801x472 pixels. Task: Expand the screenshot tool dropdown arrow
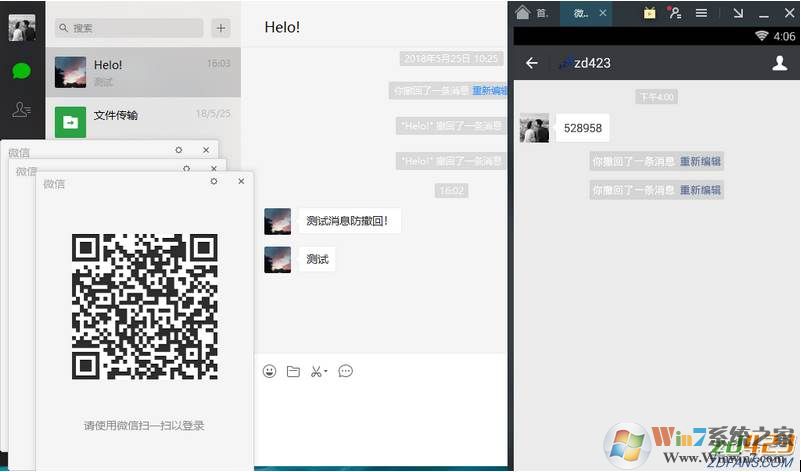326,372
